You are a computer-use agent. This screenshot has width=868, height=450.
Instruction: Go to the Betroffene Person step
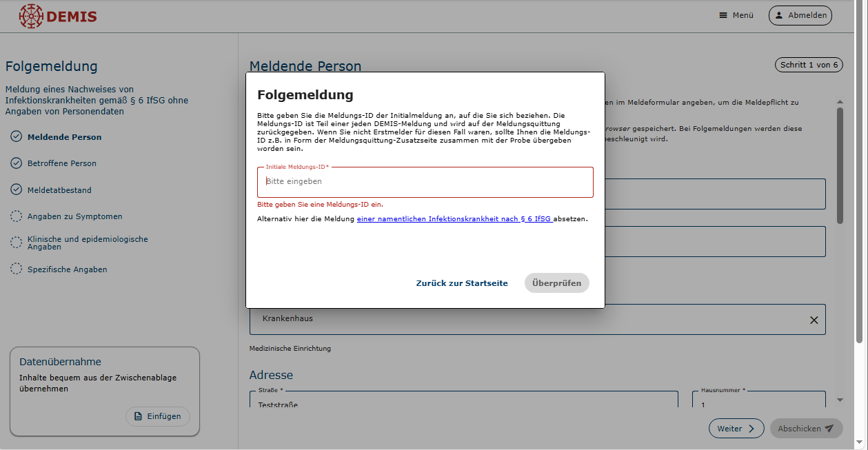click(62, 163)
